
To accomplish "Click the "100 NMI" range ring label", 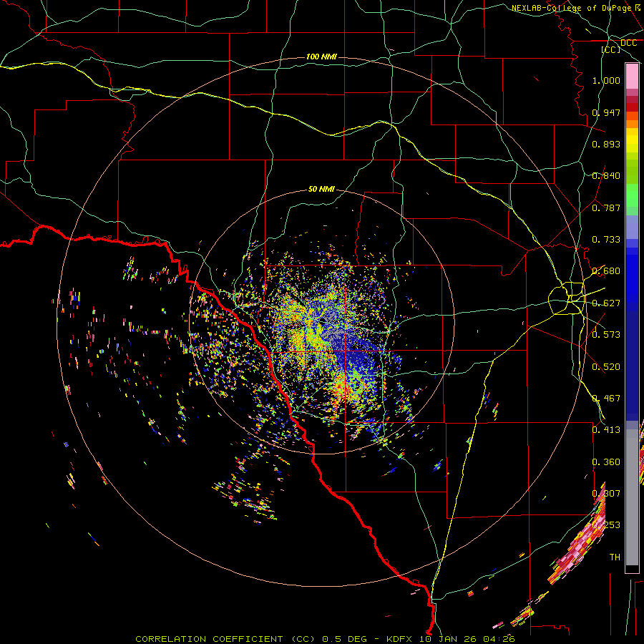I will [321, 57].
